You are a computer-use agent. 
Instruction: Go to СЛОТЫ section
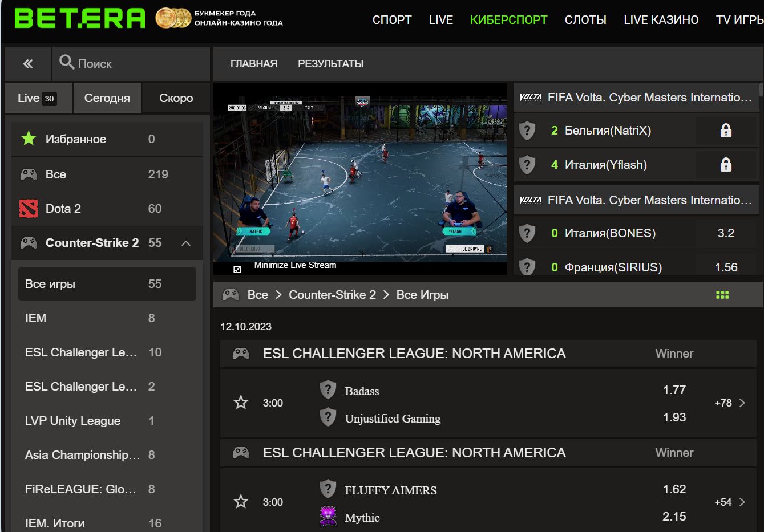pyautogui.click(x=585, y=20)
